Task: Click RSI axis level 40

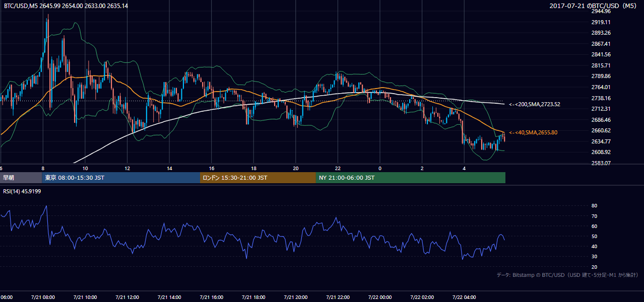Action: click(594, 246)
